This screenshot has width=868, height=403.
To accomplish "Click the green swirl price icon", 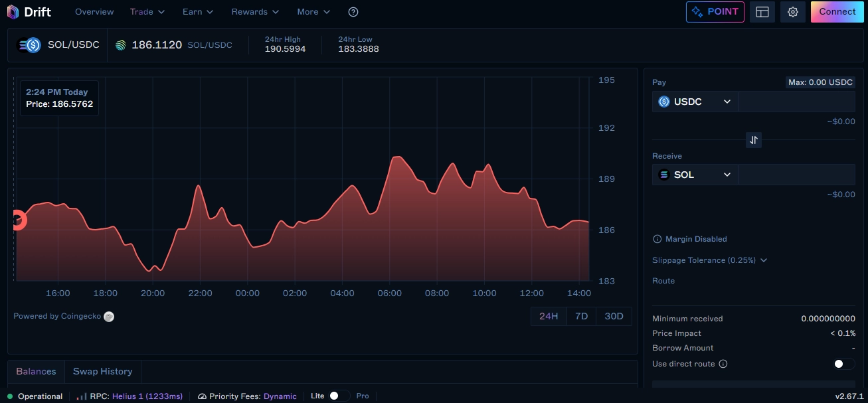I will pyautogui.click(x=120, y=45).
